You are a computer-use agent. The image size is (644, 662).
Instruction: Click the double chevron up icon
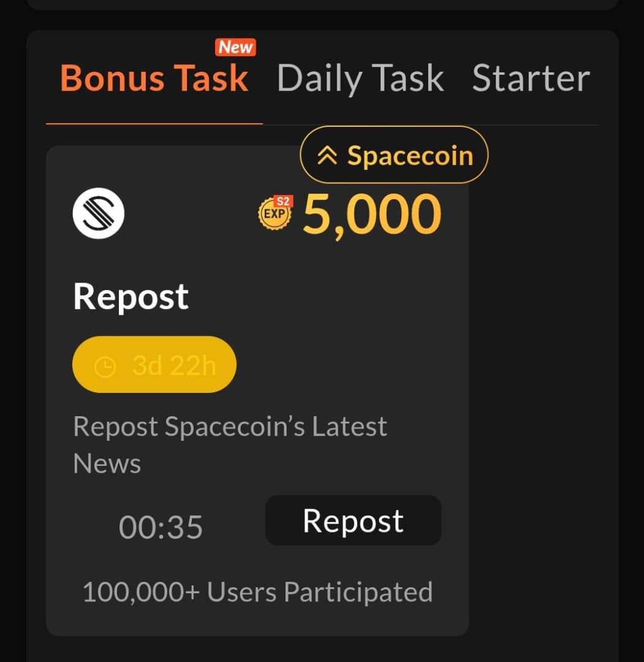coord(328,156)
